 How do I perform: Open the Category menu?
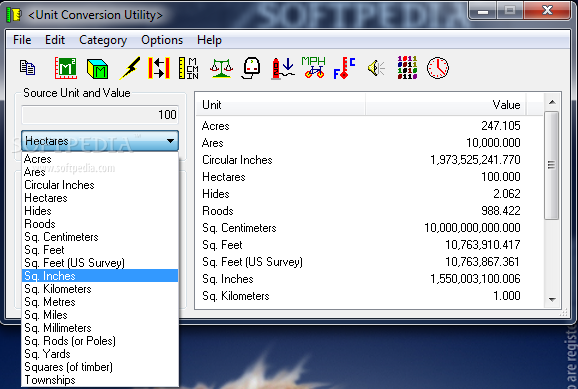click(103, 40)
